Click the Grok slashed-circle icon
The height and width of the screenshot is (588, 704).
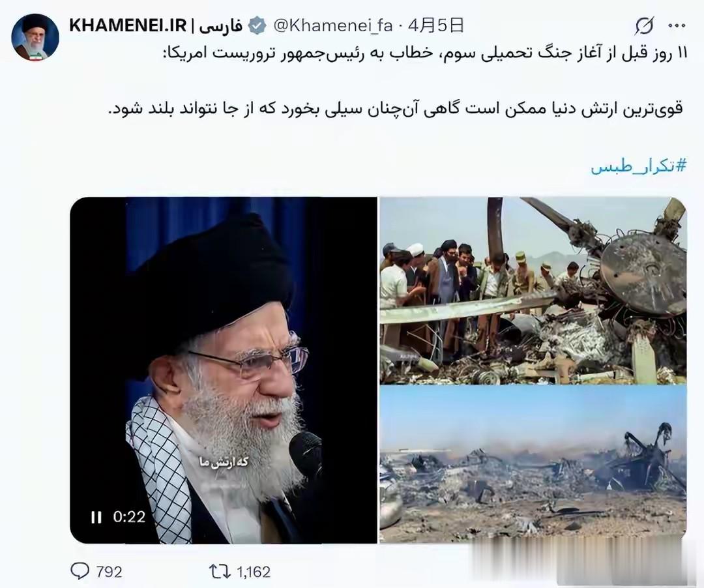pos(644,26)
